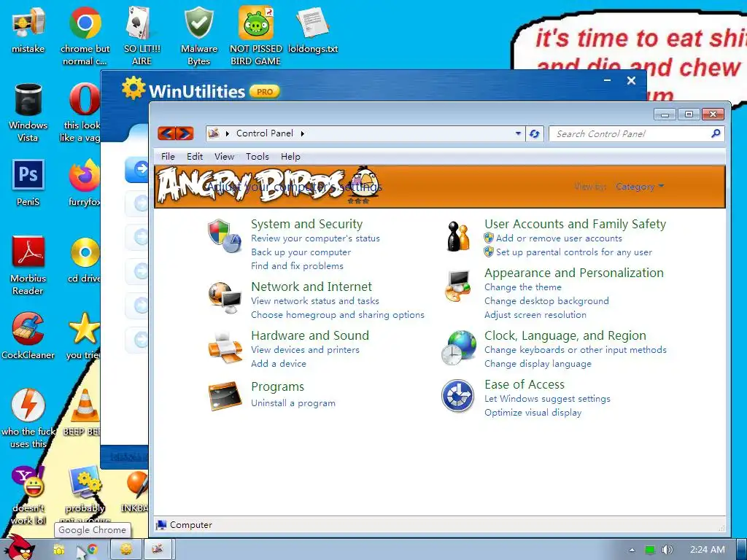
Task: Expand the arrow before Control Panel breadcrumb
Action: (x=228, y=134)
